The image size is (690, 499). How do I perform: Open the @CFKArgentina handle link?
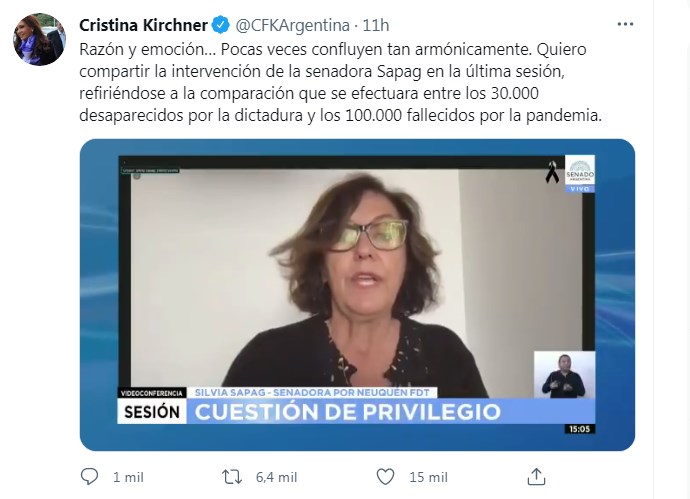click(x=293, y=25)
